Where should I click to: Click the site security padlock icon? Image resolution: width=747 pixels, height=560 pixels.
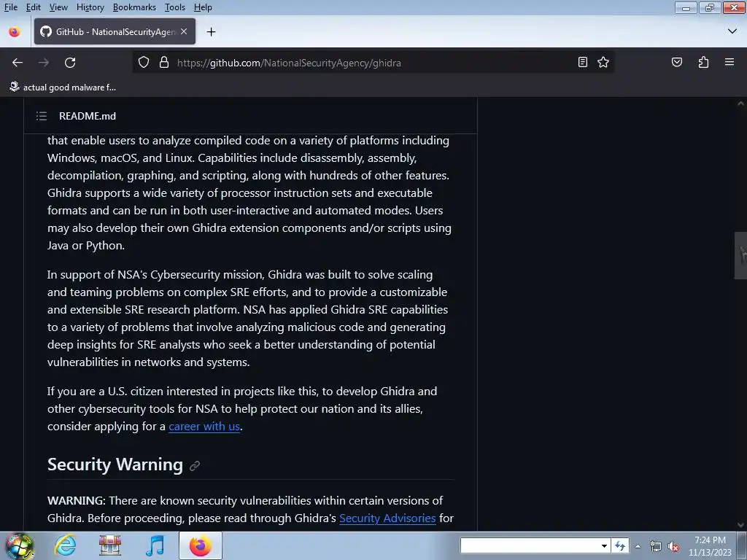click(x=164, y=63)
